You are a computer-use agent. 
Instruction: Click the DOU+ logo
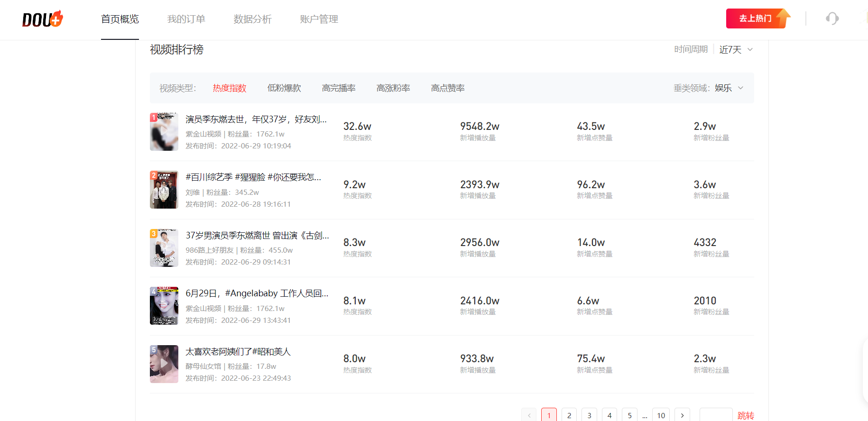pos(42,19)
